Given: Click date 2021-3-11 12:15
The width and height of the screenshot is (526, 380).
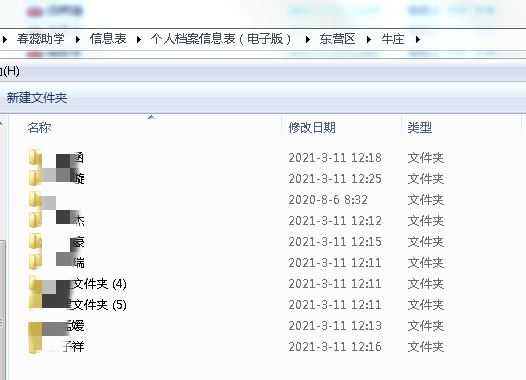Looking at the screenshot, I should (335, 241).
